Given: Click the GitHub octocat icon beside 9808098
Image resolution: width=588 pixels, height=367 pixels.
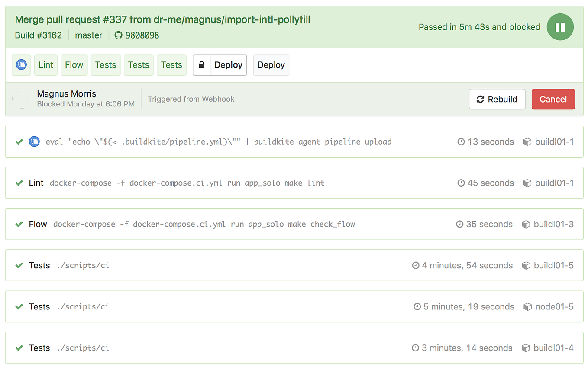Looking at the screenshot, I should coord(119,35).
